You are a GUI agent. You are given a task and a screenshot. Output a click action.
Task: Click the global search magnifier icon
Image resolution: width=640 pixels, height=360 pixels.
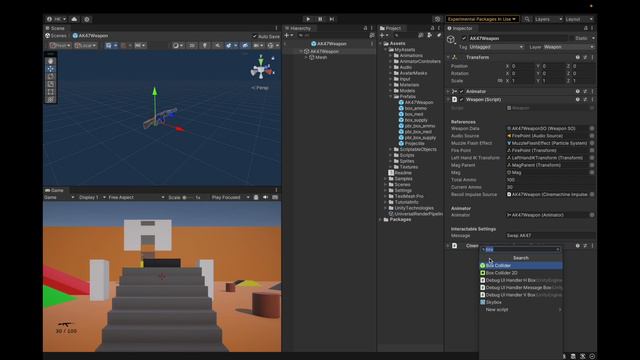tap(527, 19)
